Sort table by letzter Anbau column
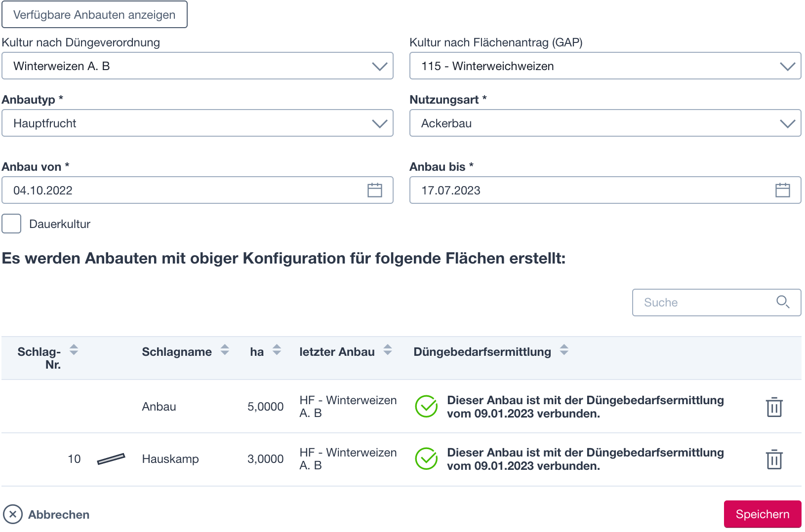The image size is (805, 532). (x=388, y=350)
